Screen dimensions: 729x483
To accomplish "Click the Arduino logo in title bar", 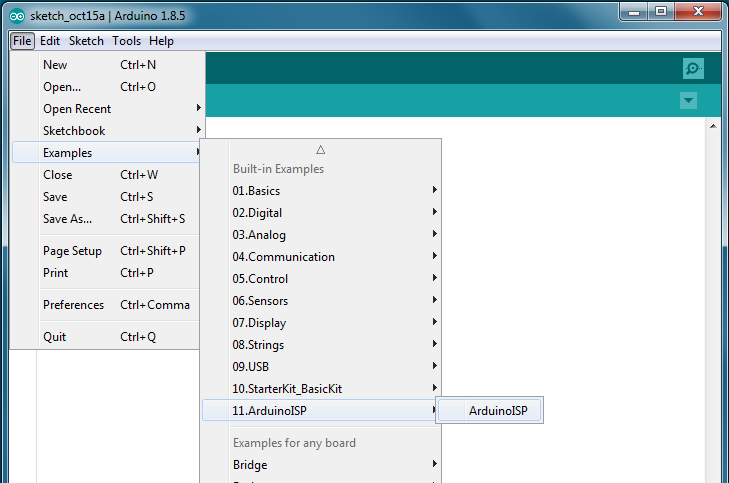I will click(17, 13).
